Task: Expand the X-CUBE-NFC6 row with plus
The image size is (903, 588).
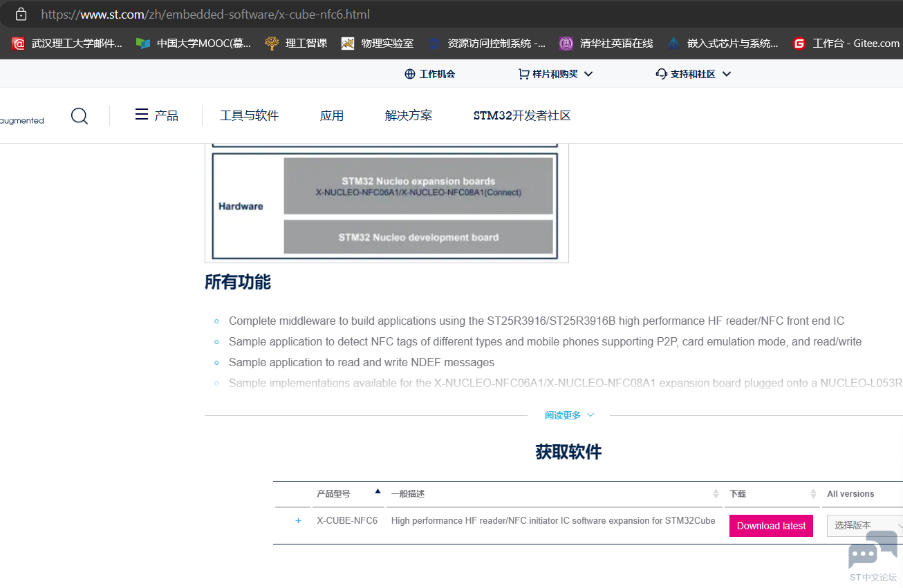Action: pos(299,521)
